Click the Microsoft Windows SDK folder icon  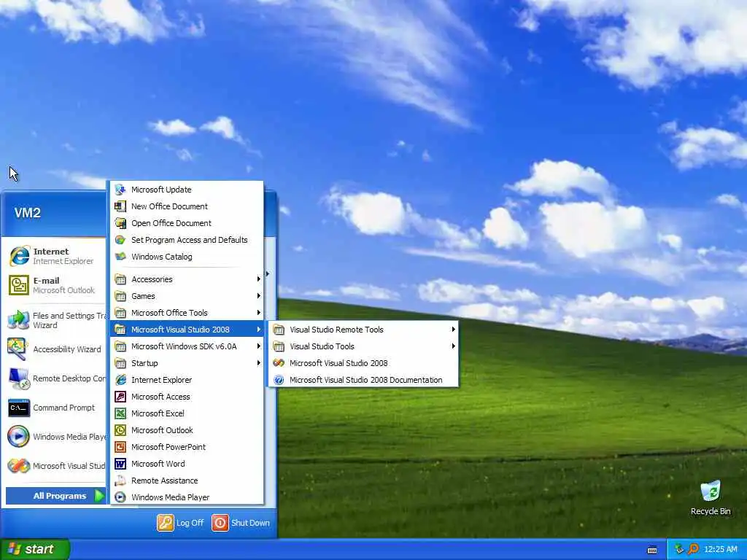(x=120, y=346)
